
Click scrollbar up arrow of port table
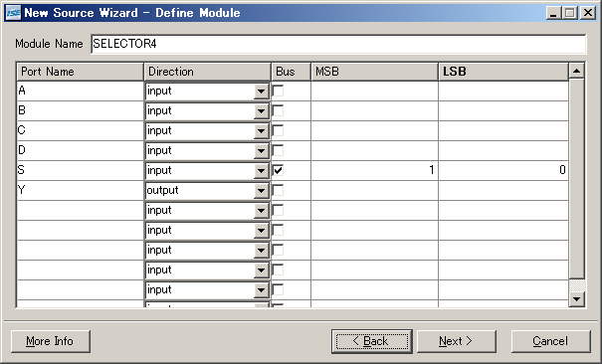[x=577, y=71]
